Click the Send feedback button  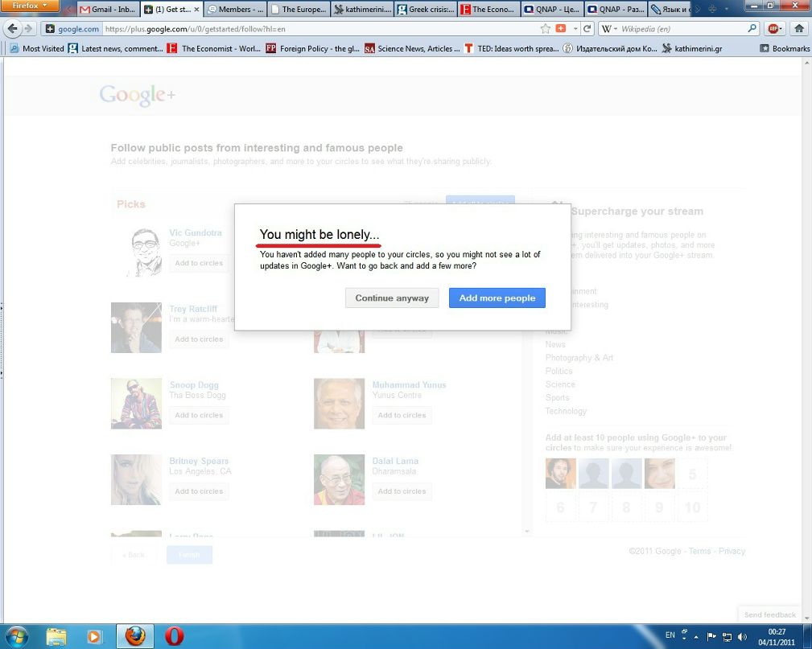(x=770, y=615)
